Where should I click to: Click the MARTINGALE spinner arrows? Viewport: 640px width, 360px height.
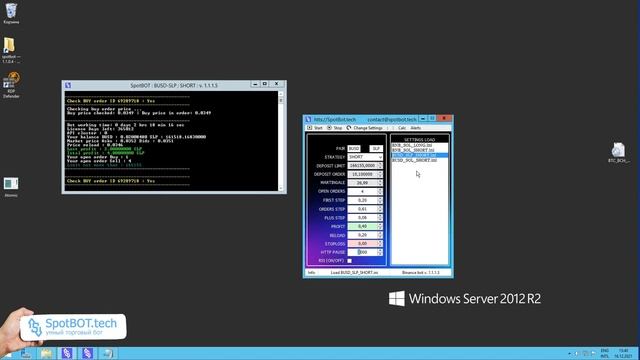(x=380, y=183)
